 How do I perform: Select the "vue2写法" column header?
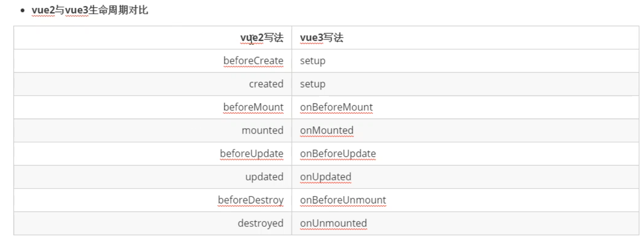262,38
